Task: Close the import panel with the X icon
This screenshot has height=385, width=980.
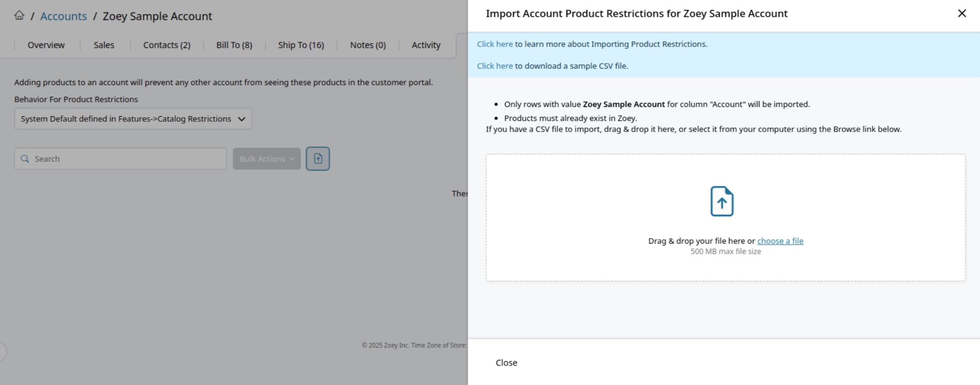Action: click(962, 13)
